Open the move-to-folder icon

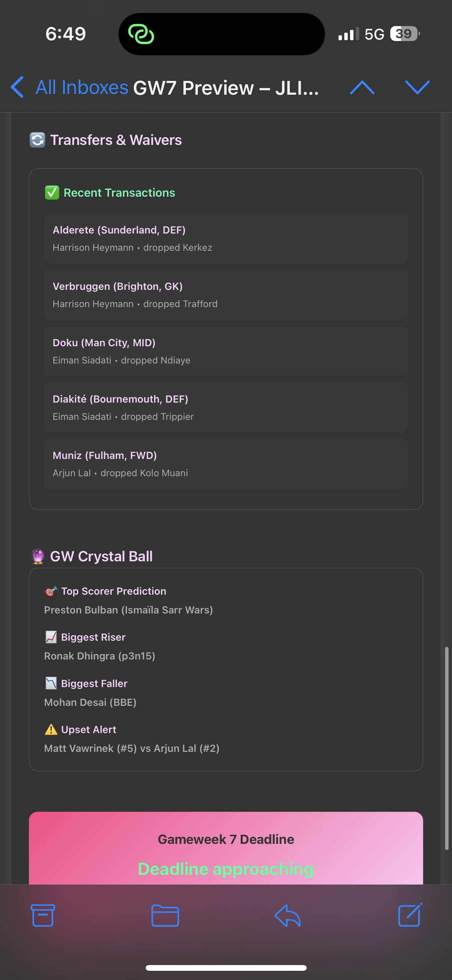165,915
